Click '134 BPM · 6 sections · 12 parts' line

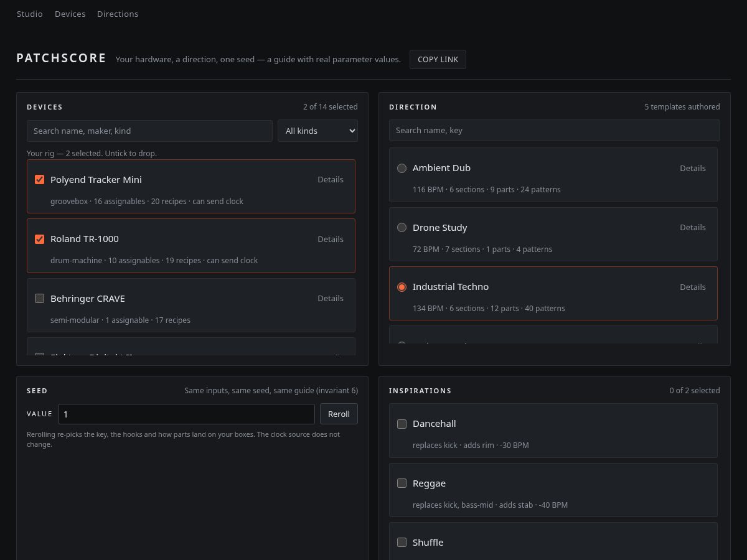[x=489, y=309]
